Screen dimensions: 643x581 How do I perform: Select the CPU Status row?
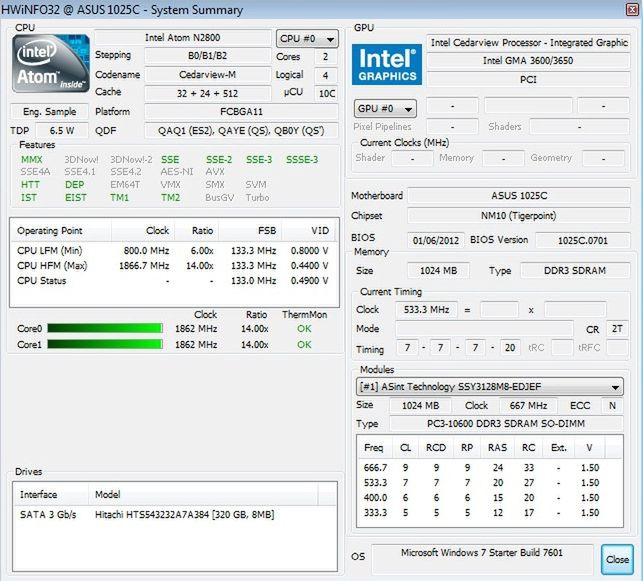click(173, 281)
